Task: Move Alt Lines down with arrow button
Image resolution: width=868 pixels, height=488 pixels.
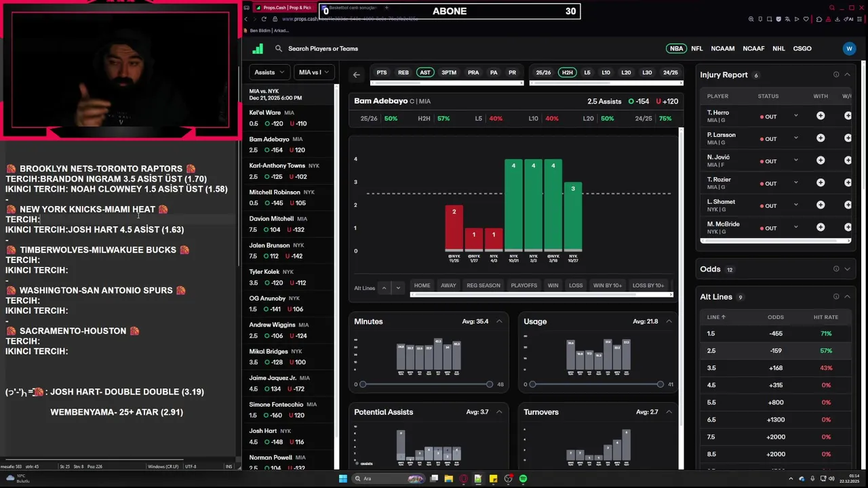Action: pos(398,288)
